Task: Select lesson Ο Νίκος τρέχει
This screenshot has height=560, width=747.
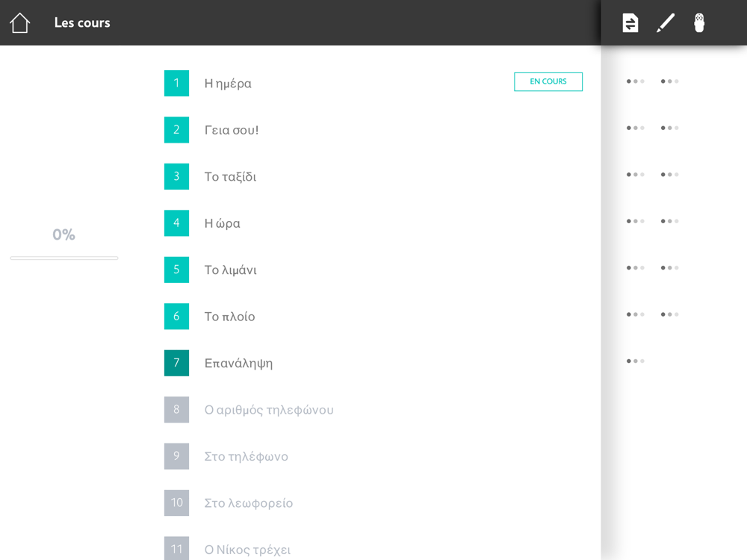Action: [x=247, y=550]
